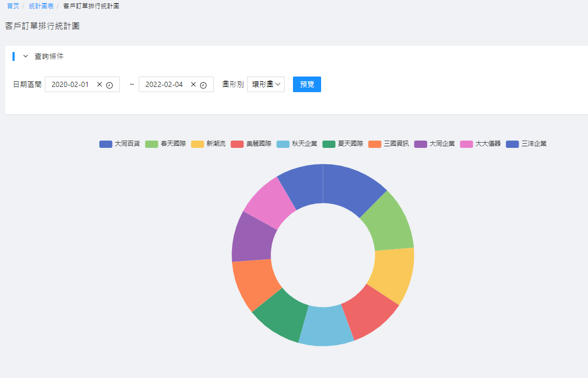Toggle 春天國際 series in the legend

(x=165, y=144)
